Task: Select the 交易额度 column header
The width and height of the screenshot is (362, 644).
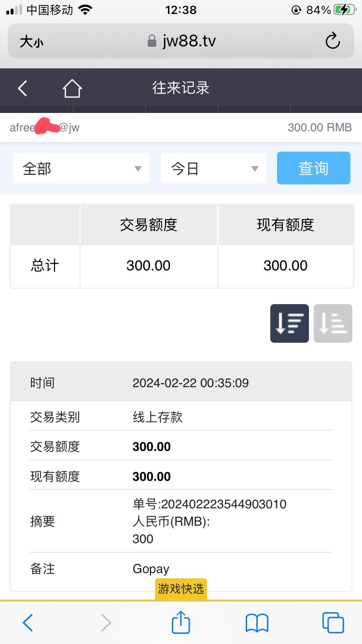Action: click(x=149, y=225)
